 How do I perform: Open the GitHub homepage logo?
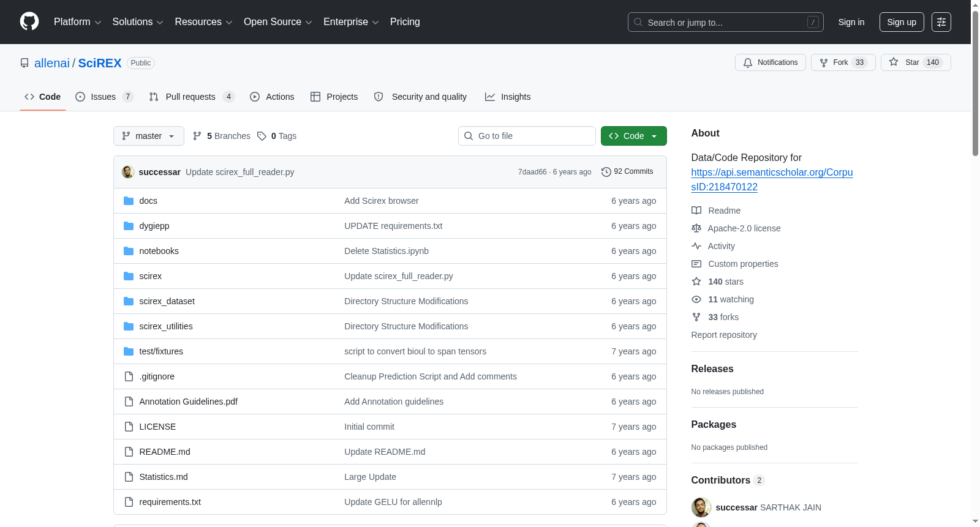click(x=29, y=22)
